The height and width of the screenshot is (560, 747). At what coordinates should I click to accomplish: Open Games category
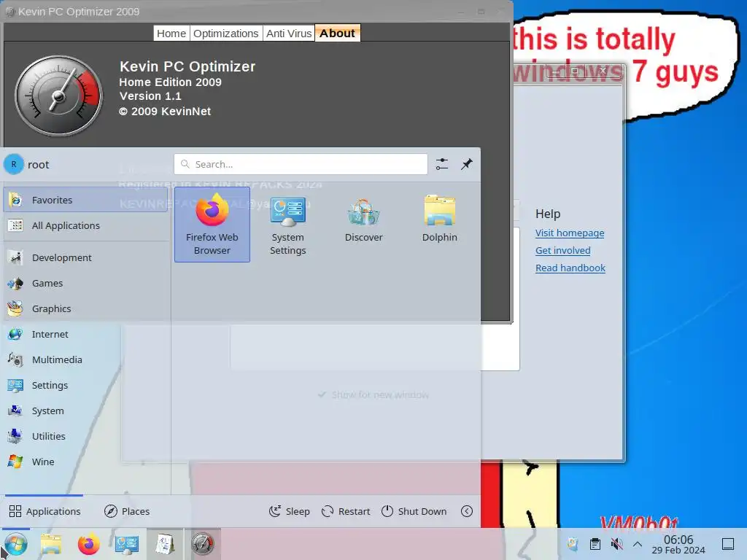point(86,284)
